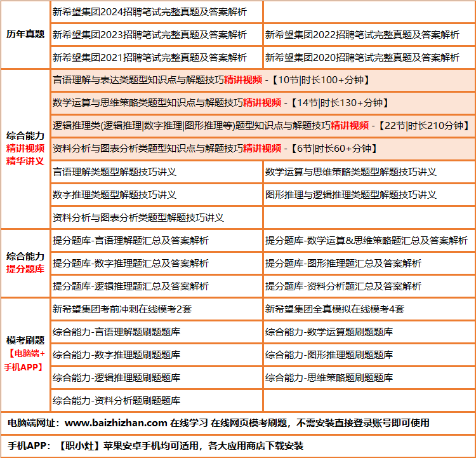Open 提分题库-言语理解题汇总及答案解析
476x458 pixels.
156,240
